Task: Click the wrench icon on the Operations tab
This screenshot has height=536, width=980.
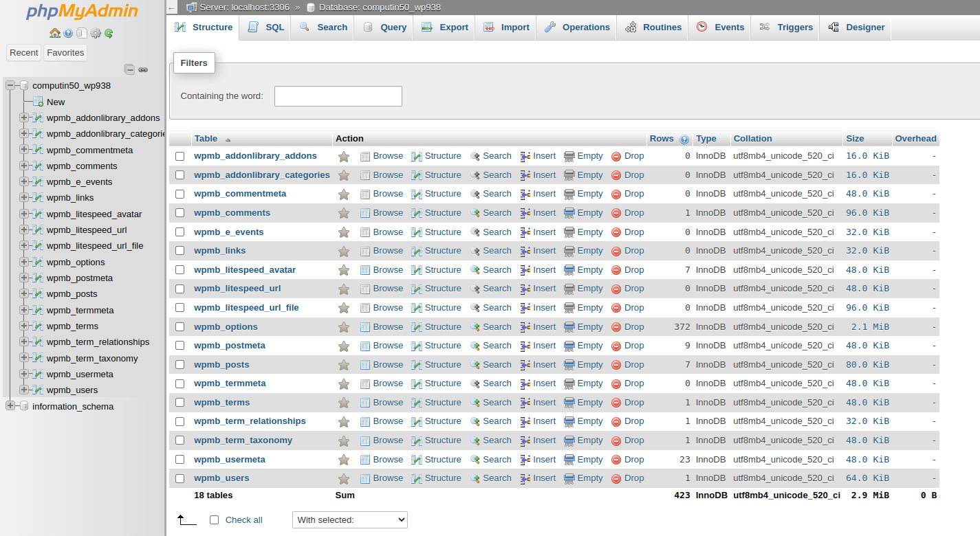Action: [x=549, y=27]
